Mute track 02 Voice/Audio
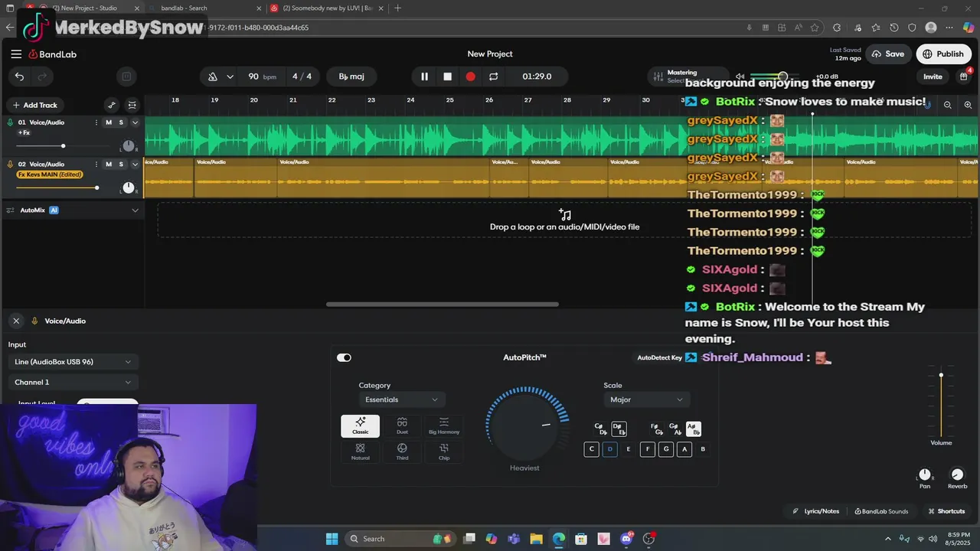 (x=109, y=164)
